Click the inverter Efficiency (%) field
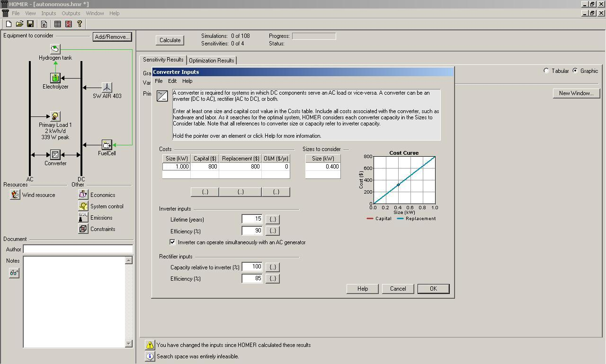This screenshot has width=606, height=364. pyautogui.click(x=252, y=231)
